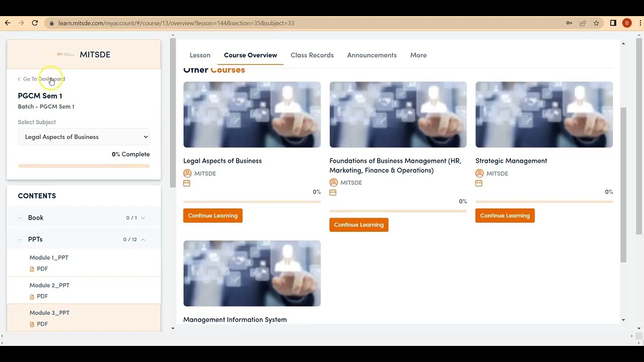Click PDF icon under Module 1_PPT
The height and width of the screenshot is (362, 644).
pos(32,269)
